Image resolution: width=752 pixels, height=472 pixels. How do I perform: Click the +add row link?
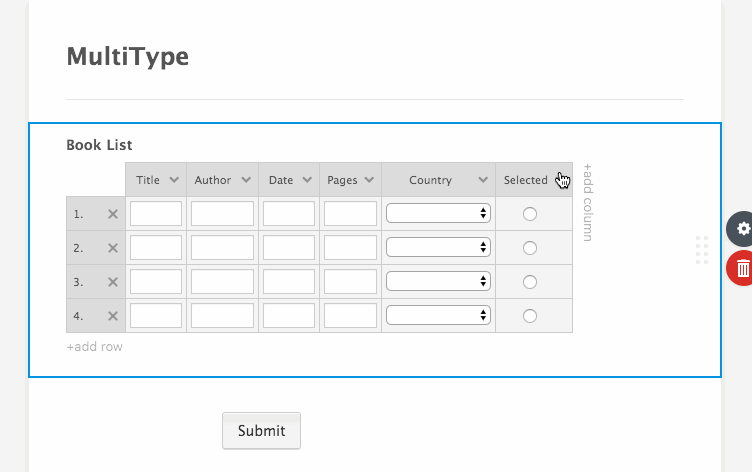pos(94,347)
